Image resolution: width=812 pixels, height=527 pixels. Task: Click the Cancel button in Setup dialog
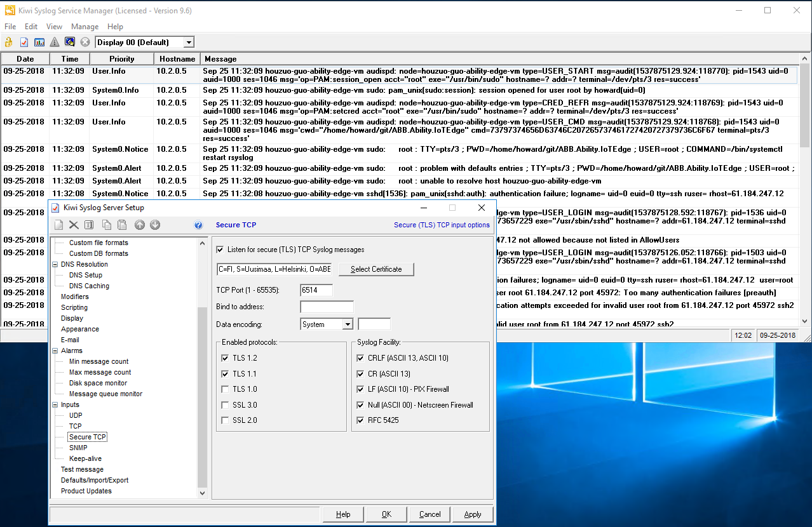tap(430, 514)
